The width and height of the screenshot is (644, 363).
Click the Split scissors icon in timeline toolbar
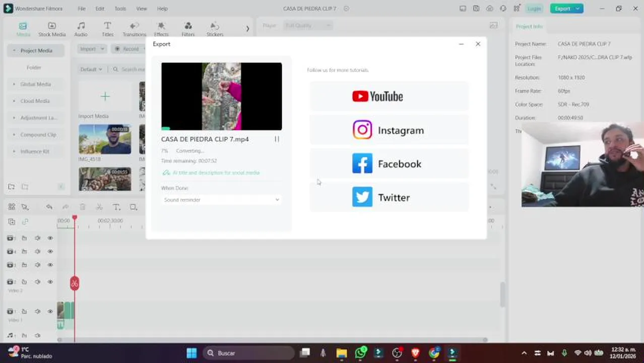pyautogui.click(x=99, y=207)
